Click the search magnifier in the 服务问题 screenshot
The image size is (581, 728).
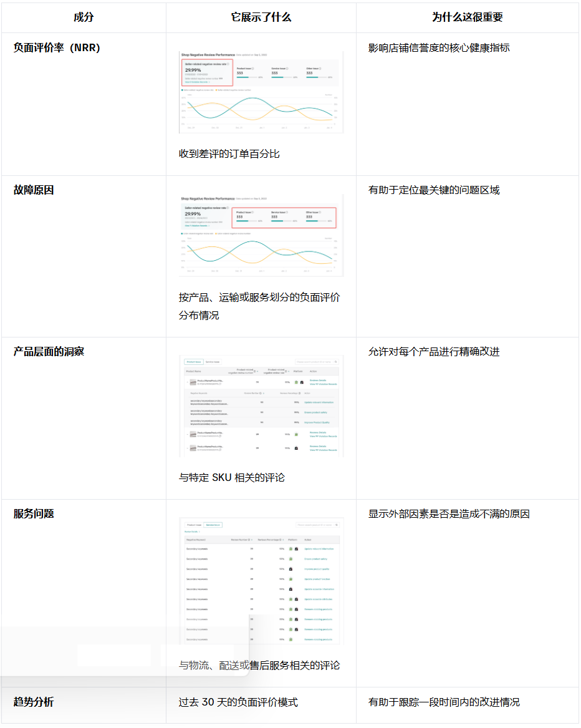337,525
